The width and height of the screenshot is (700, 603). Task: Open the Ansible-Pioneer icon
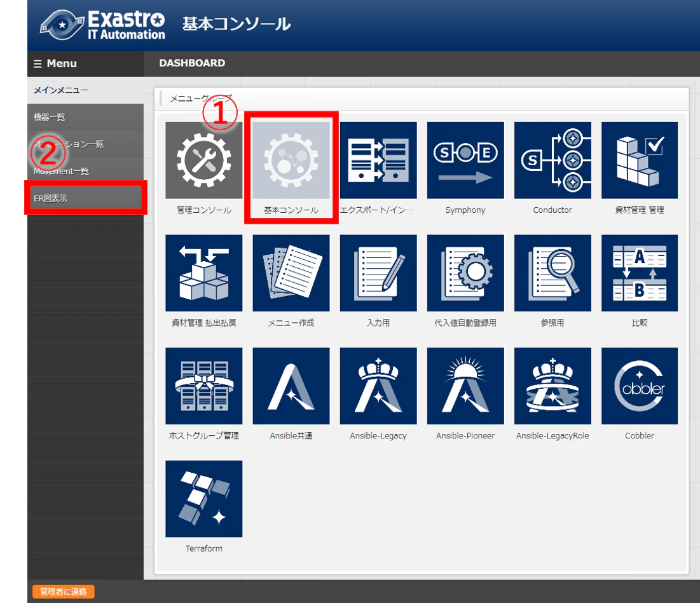click(465, 386)
